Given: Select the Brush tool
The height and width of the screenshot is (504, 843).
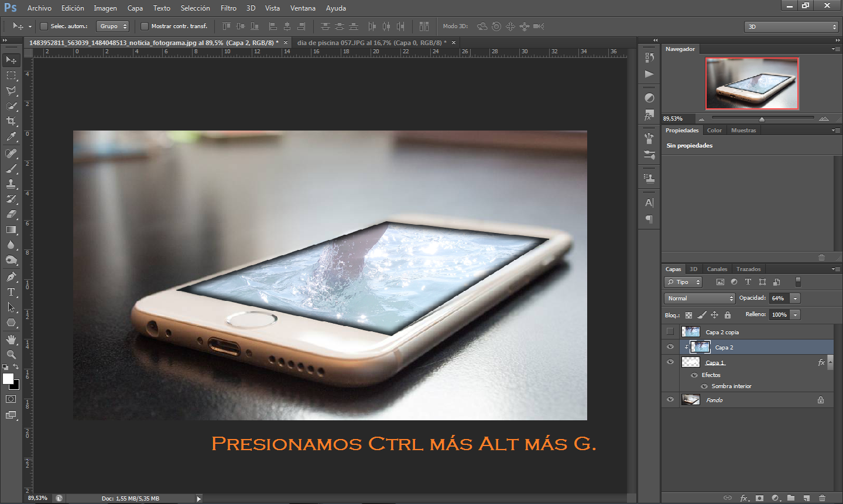Looking at the screenshot, I should pos(11,169).
